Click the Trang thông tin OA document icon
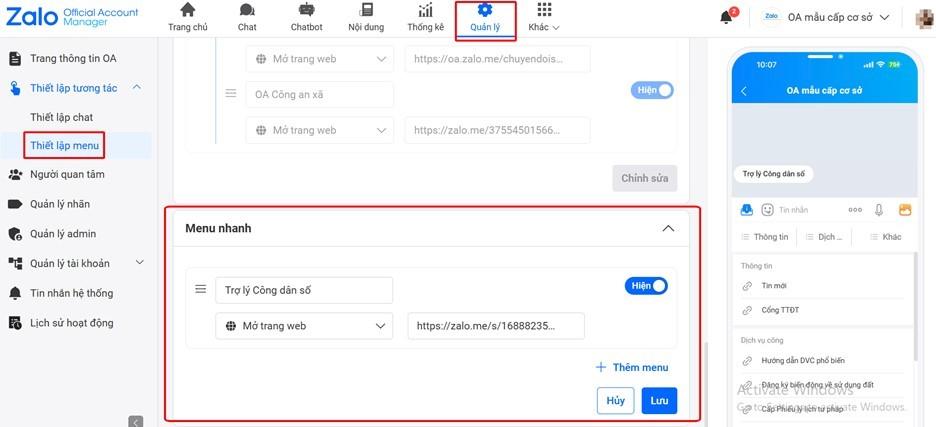The height and width of the screenshot is (427, 936). 15,59
